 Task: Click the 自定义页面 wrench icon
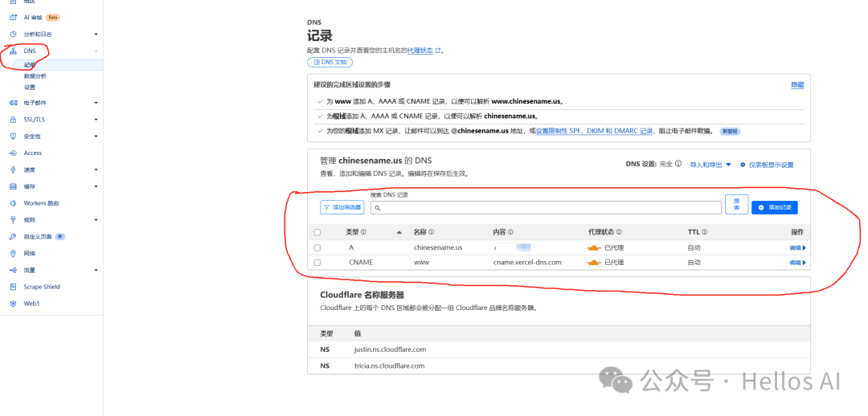click(14, 237)
